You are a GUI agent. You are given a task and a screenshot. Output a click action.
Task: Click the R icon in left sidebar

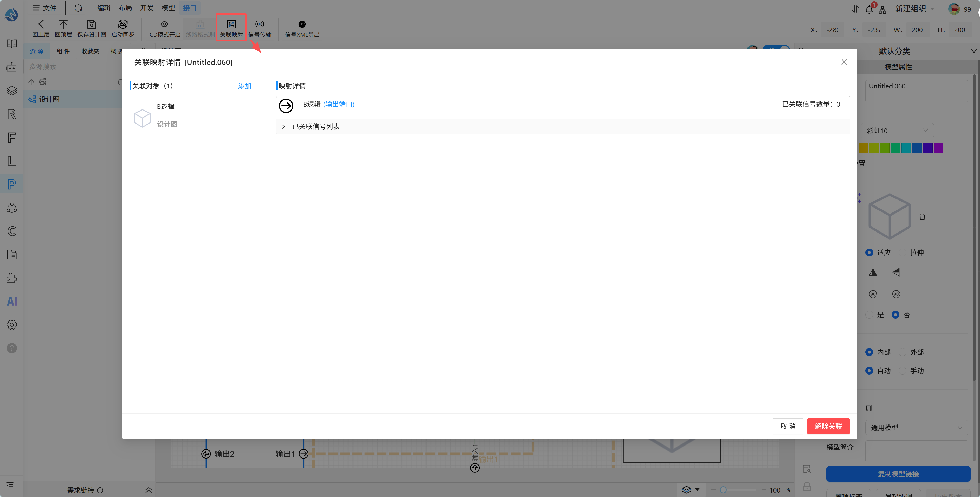coord(12,114)
